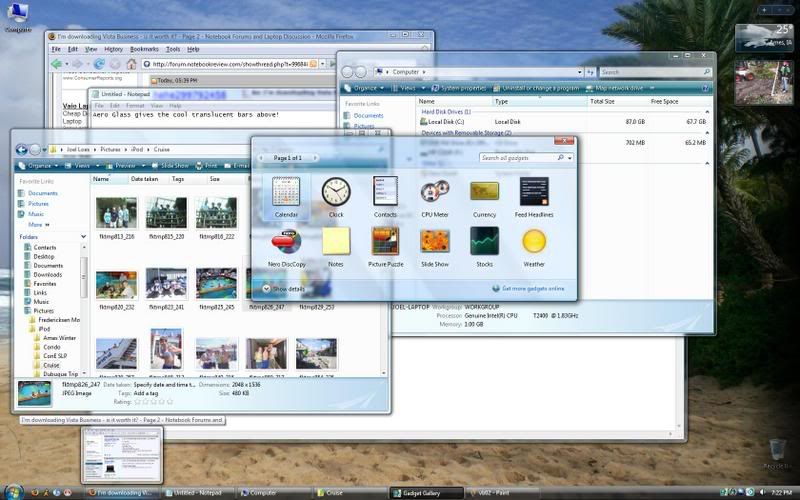The height and width of the screenshot is (500, 800).
Task: Open Bookmarks menu in Firefox
Action: 144,49
